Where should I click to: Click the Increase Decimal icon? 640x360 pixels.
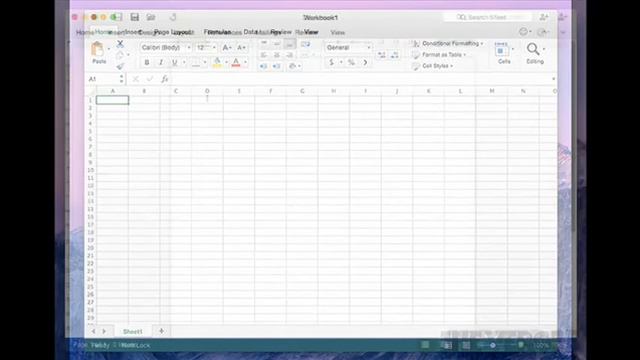click(382, 55)
